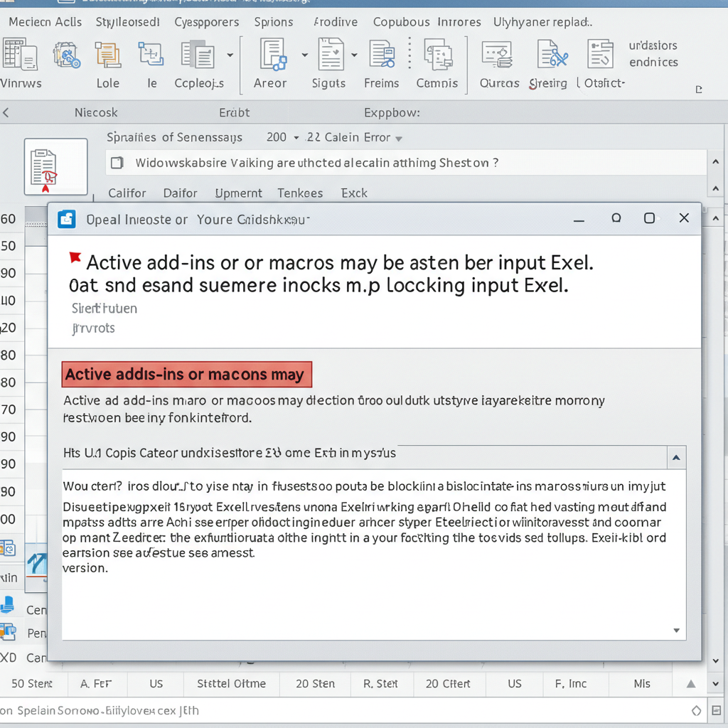This screenshot has width=728, height=728.
Task: Click the tab bar up triangle
Action: point(691,684)
